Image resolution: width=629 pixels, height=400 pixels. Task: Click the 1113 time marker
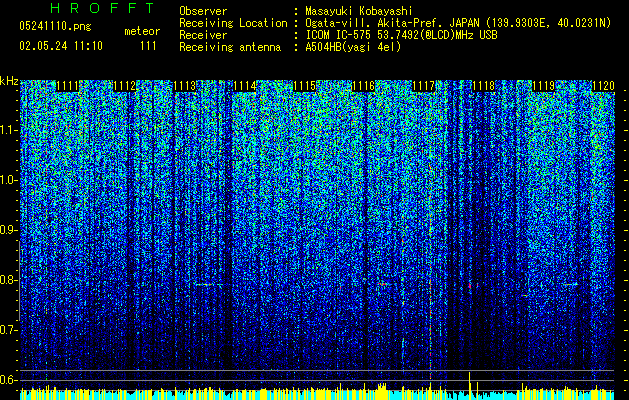[x=185, y=86]
